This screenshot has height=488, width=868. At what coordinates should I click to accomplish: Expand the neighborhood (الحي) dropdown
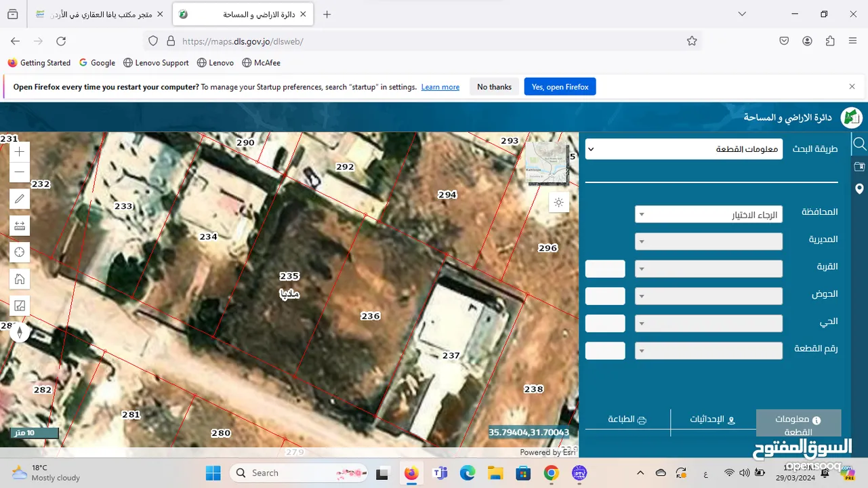click(709, 323)
